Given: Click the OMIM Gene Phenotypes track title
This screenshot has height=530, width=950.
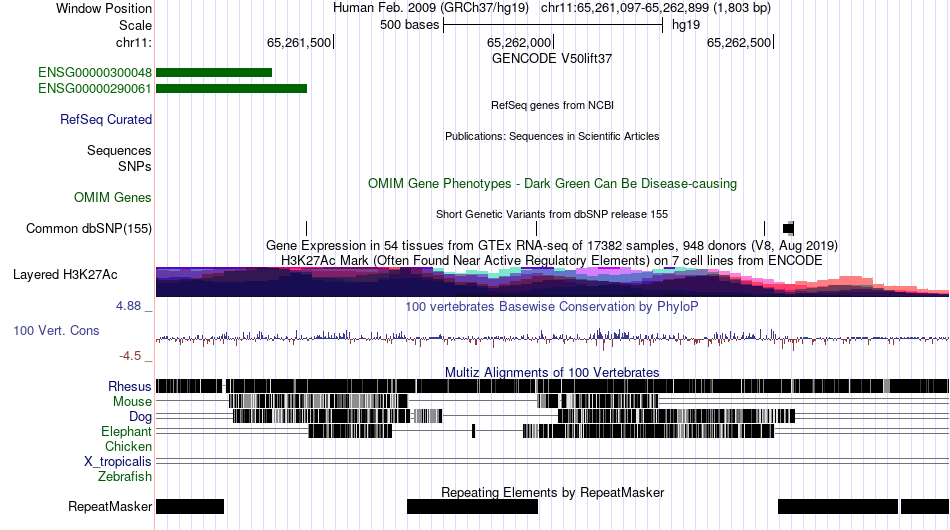Looking at the screenshot, I should click(x=553, y=184).
